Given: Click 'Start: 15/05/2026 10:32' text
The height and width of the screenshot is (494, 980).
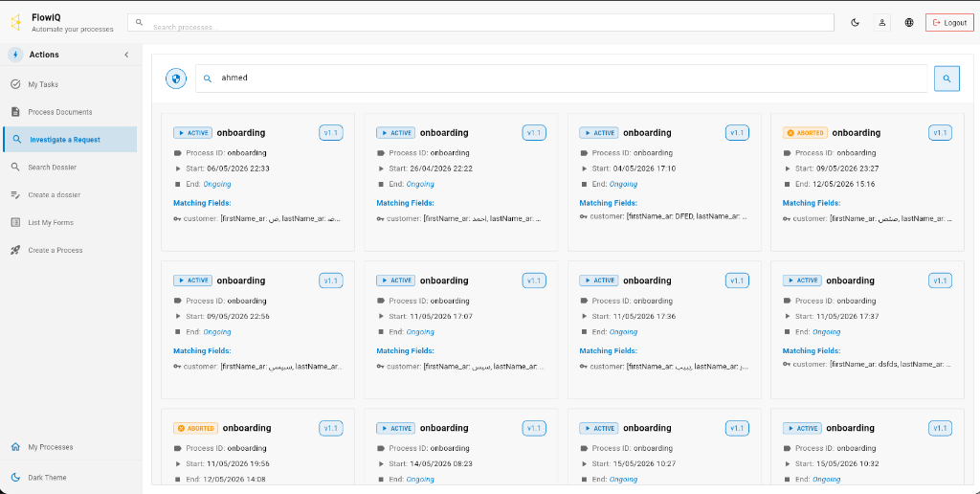Looking at the screenshot, I should 836,464.
